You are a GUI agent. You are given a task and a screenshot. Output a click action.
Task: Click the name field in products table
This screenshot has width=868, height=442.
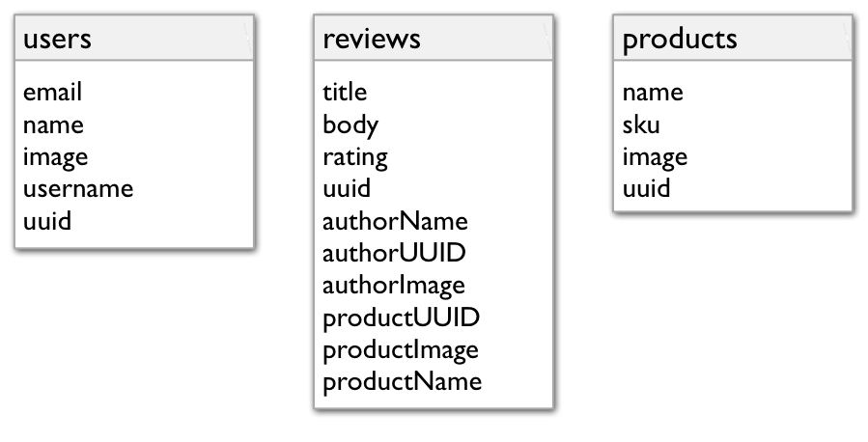(x=653, y=93)
